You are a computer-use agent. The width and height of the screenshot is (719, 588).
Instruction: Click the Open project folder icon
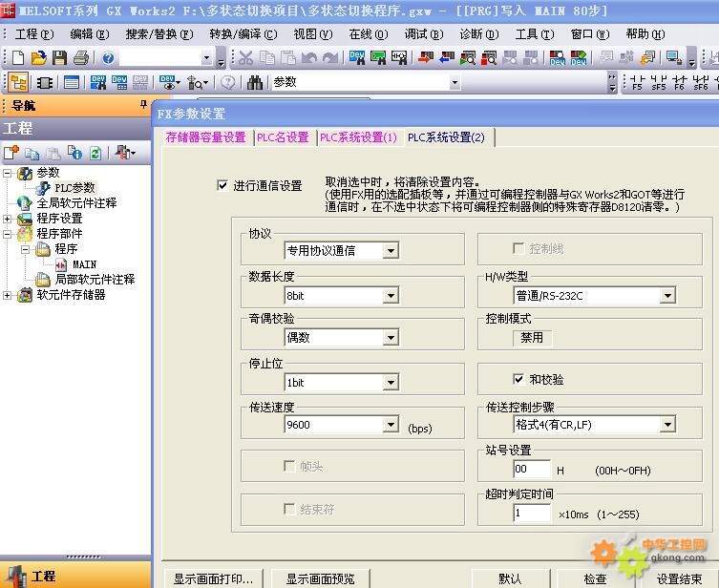tap(39, 57)
